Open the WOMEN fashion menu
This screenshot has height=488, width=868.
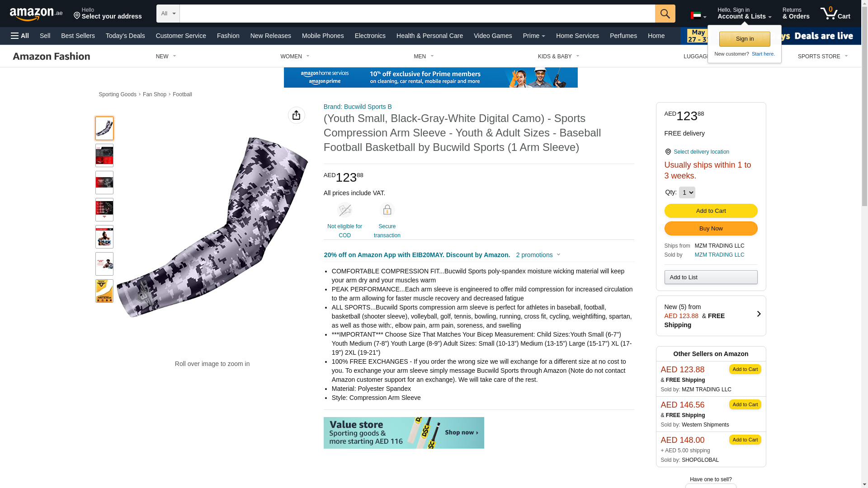coord(295,56)
